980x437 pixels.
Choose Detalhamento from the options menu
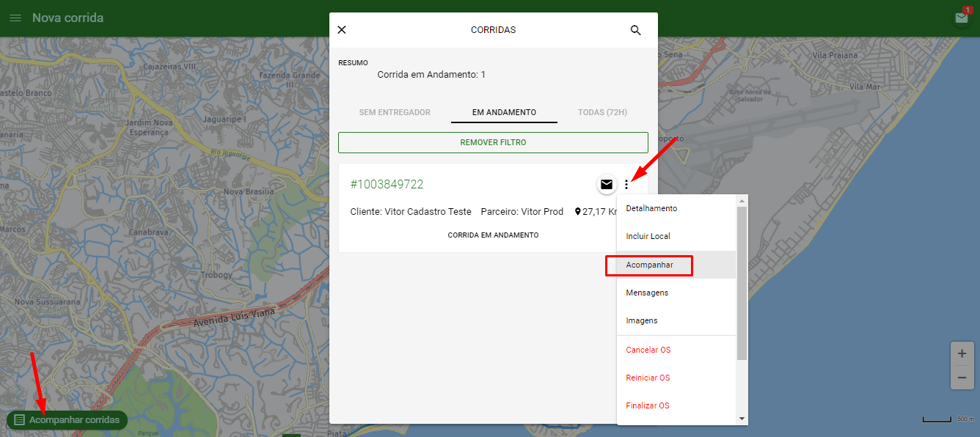[x=676, y=208]
